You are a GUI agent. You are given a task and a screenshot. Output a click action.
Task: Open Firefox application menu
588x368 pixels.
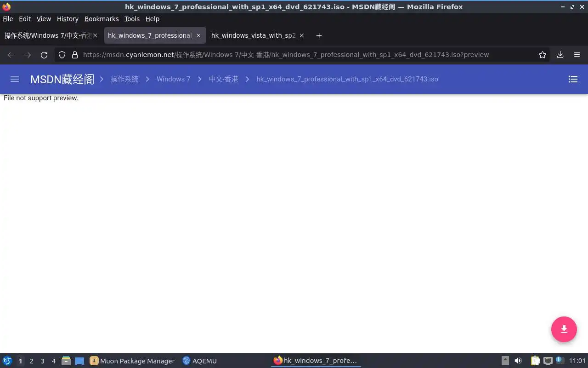(577, 55)
